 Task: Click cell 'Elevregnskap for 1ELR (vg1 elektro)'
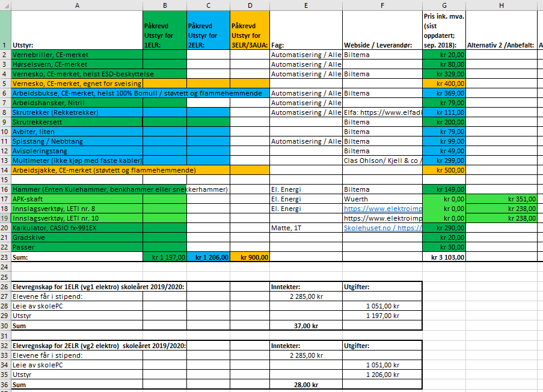77,287
